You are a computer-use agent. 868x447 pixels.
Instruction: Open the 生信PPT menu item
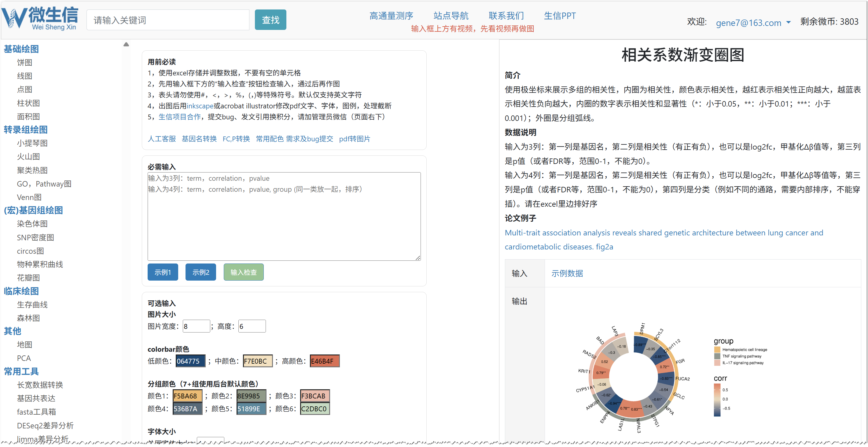(559, 16)
